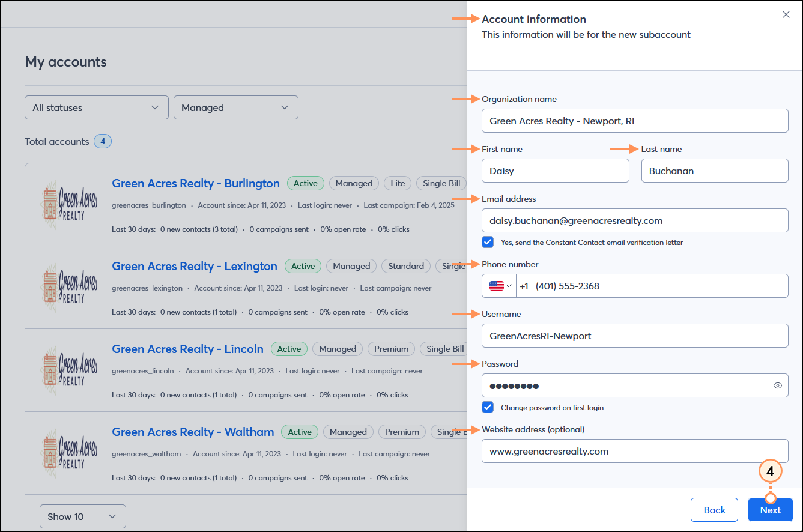Open the All statuses filter dropdown
The height and width of the screenshot is (532, 803).
[x=96, y=107]
